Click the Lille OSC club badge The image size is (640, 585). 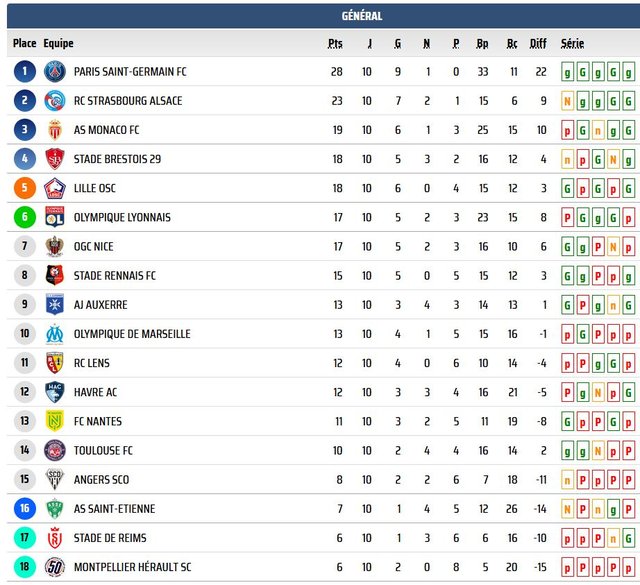pyautogui.click(x=55, y=188)
